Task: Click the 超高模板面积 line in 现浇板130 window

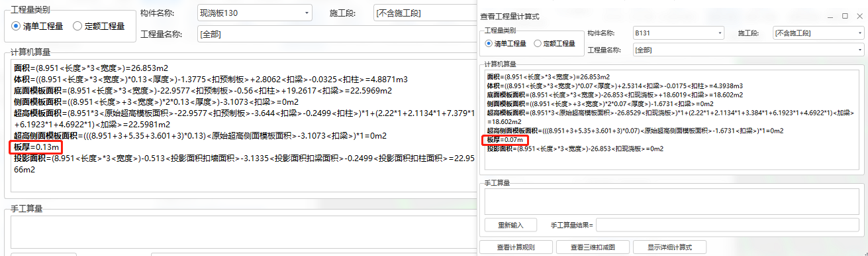Action: pos(244,118)
